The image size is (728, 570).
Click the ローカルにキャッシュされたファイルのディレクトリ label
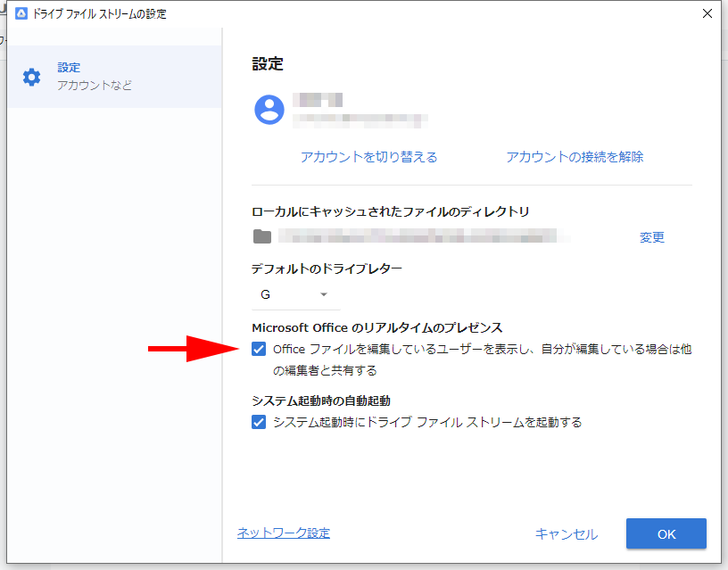tap(391, 211)
